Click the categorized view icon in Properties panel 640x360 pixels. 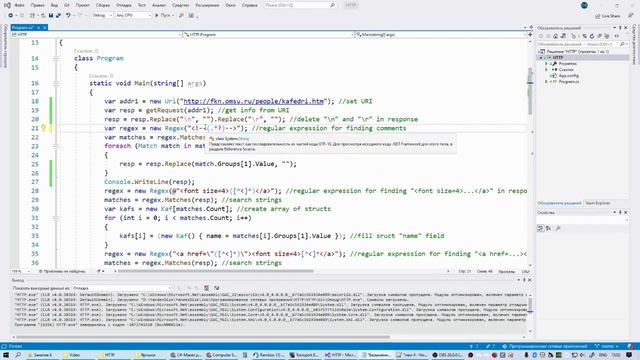pyautogui.click(x=540, y=229)
